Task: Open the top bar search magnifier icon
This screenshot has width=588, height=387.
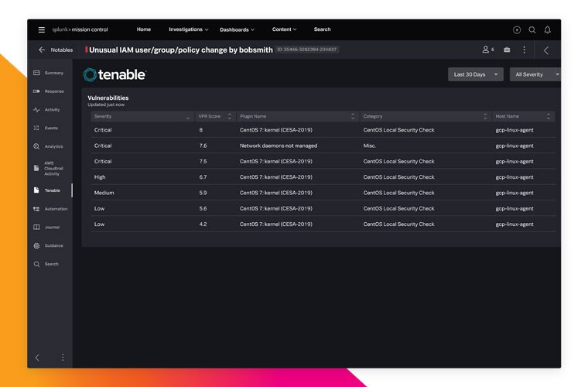Action: pos(532,30)
